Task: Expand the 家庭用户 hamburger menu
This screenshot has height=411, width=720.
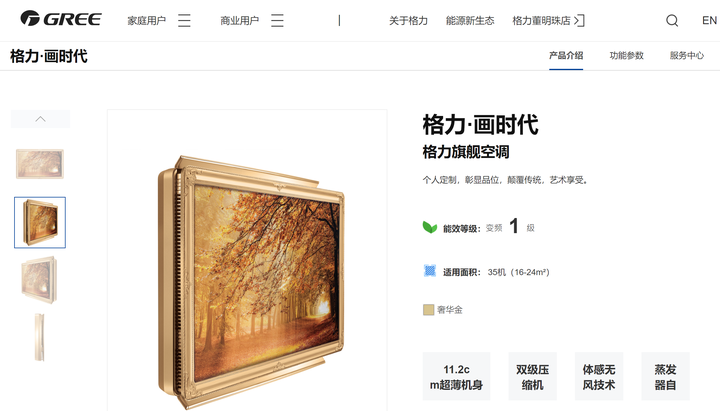Action: 184,21
